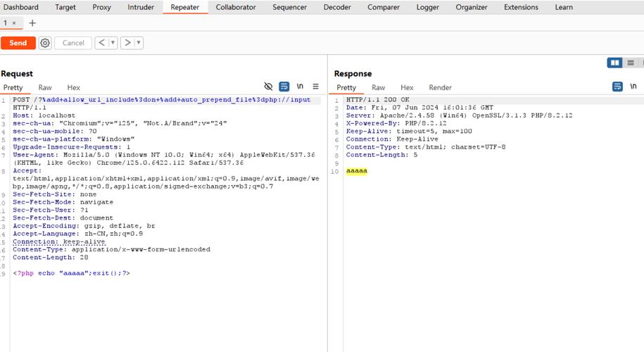Click the Server: Apache response header
644x352 pixels.
(459, 115)
